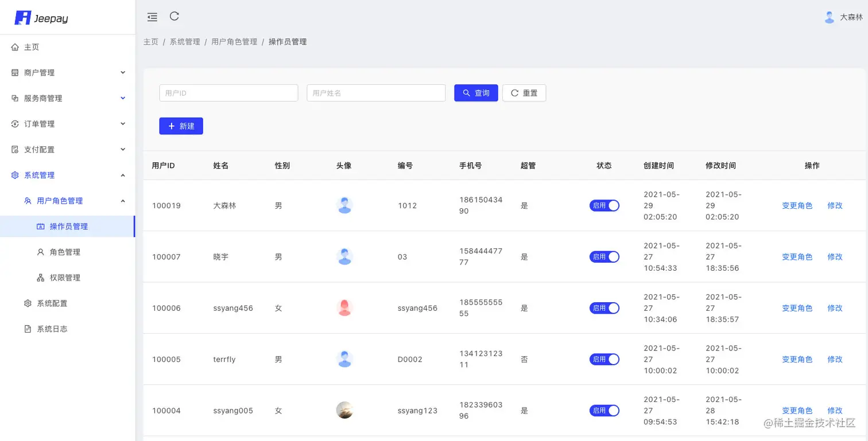The width and height of the screenshot is (868, 441).
Task: Click phone number 13412312311 cell
Action: pos(481,359)
